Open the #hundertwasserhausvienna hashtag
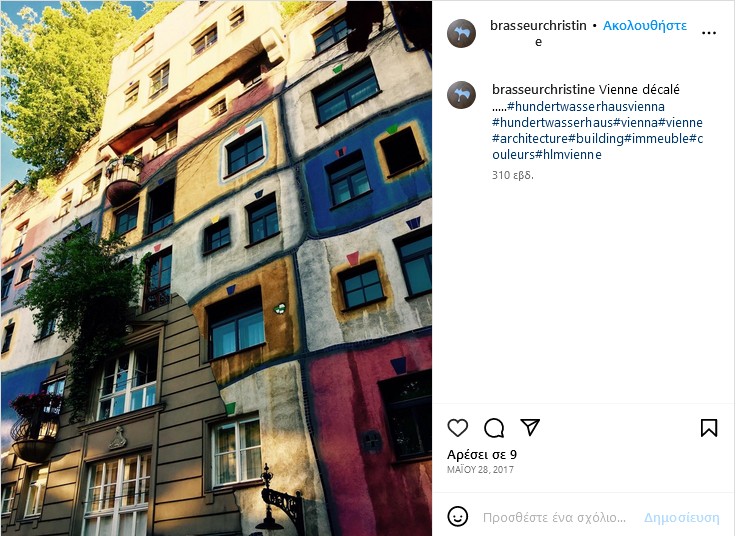Viewport: 736px width, 536px height. (x=586, y=107)
